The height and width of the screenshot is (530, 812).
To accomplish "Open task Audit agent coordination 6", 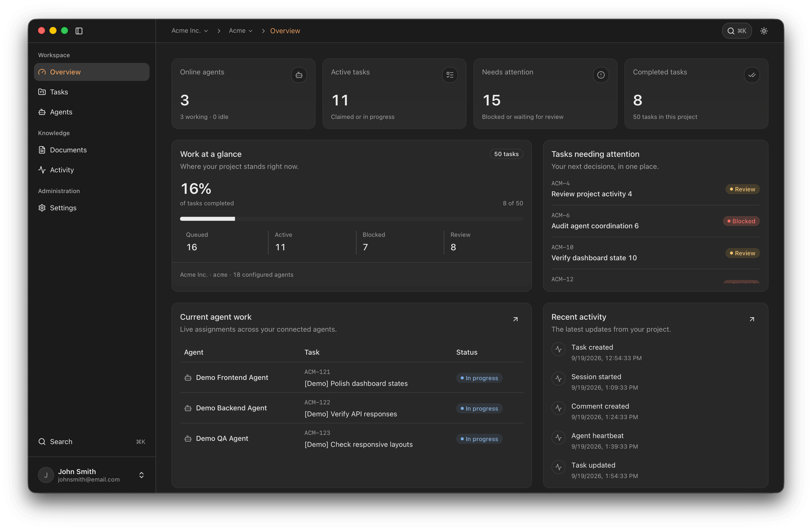I will 595,226.
